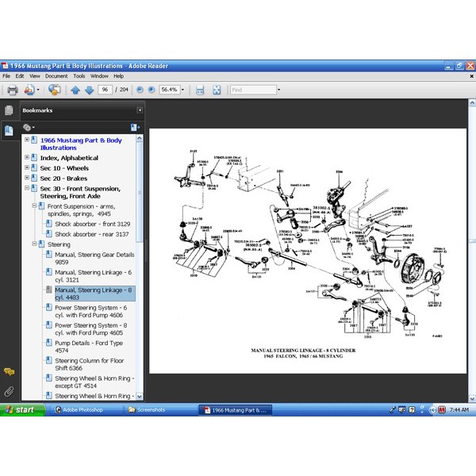Expand the 1966 Mustang Part & Body Illustrations bookmark
The height and width of the screenshot is (476, 476).
coord(27,140)
